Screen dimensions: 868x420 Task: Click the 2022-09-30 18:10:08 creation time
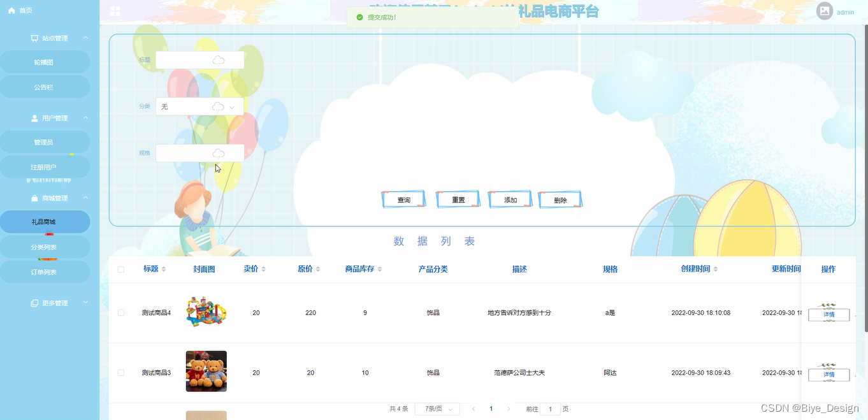tap(701, 313)
